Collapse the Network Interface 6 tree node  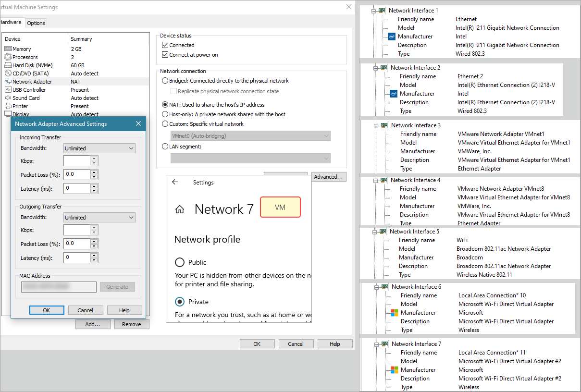376,287
